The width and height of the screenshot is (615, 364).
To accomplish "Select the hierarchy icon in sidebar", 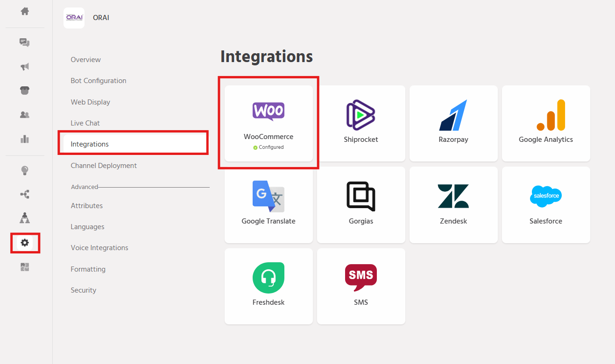I will [25, 218].
